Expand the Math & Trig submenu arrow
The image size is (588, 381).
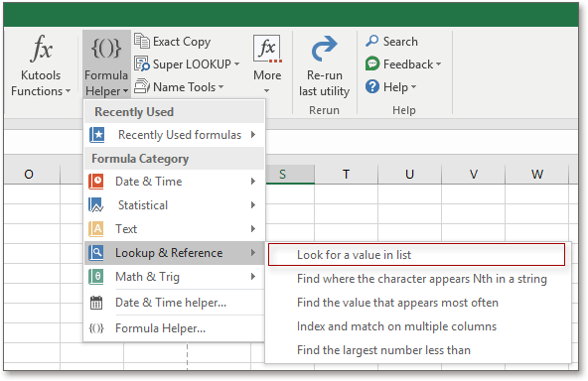(x=253, y=277)
